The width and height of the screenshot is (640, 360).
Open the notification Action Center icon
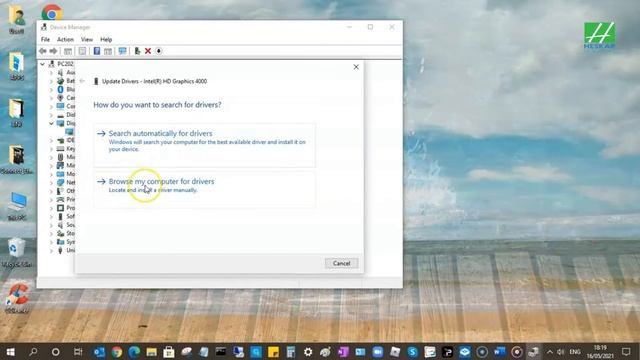point(626,352)
